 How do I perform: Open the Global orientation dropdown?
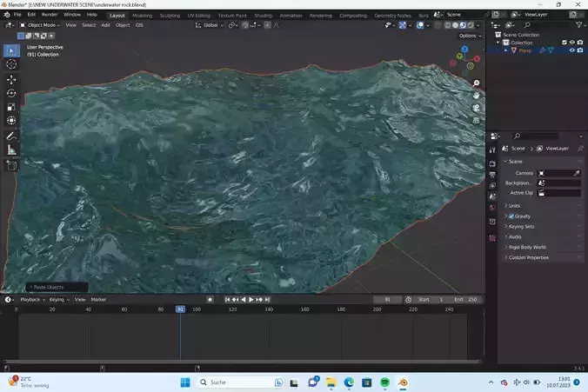210,25
